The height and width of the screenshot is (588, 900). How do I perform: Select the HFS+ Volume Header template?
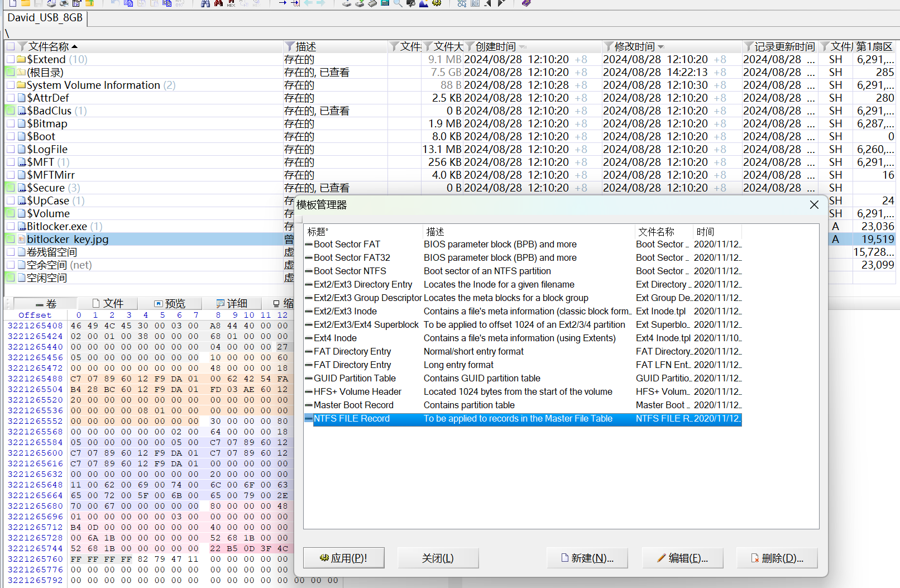click(523, 391)
